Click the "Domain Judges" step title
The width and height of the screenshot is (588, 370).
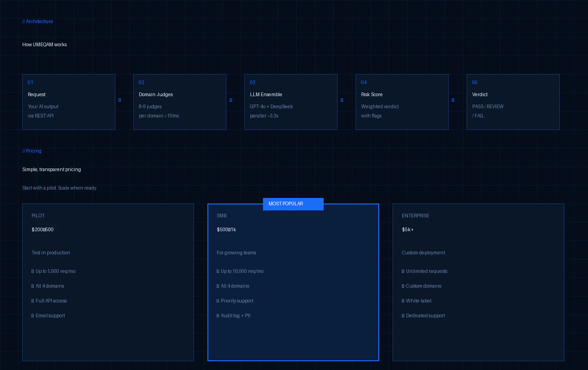tap(156, 94)
